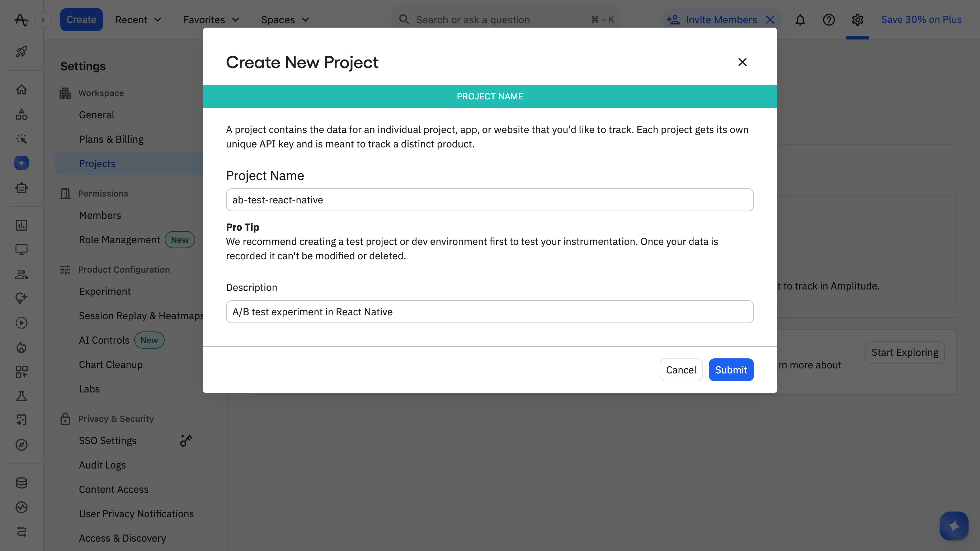
Task: Open the Spaces dropdown
Action: tap(284, 19)
